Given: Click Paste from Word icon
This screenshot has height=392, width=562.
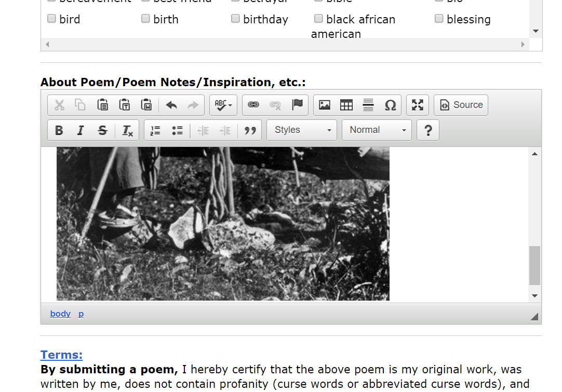Looking at the screenshot, I should tap(146, 105).
